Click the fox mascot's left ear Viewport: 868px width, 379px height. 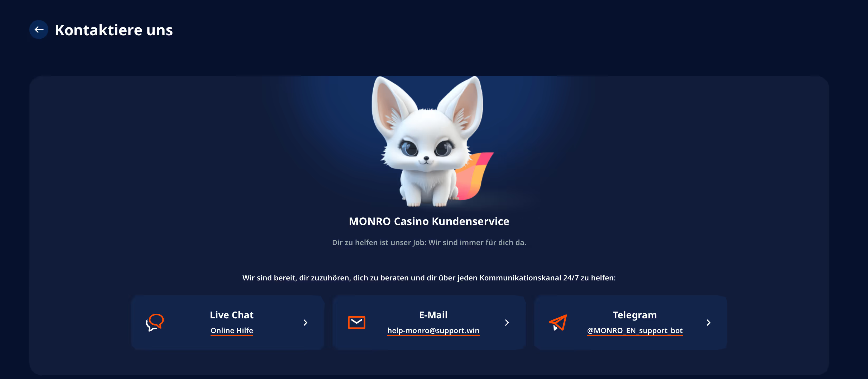point(391,104)
